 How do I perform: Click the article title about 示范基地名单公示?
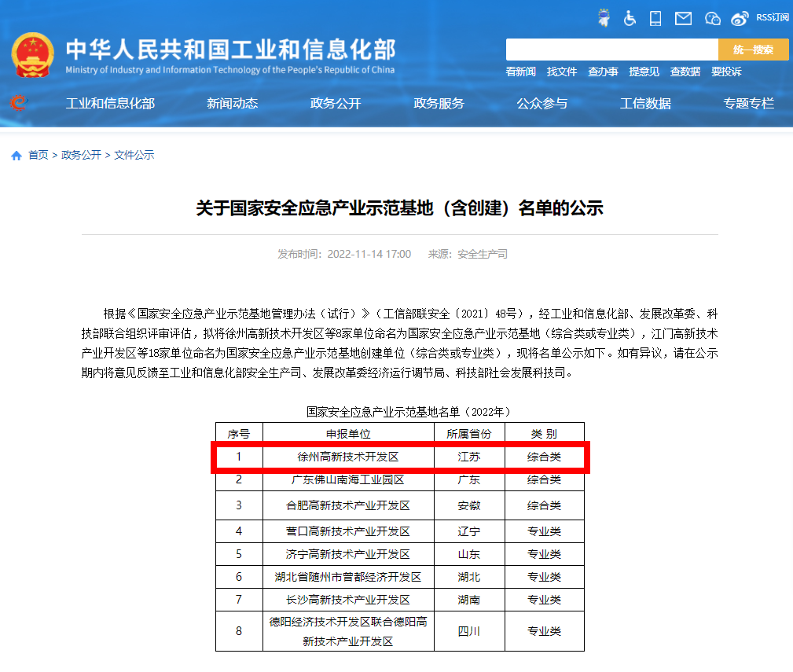coord(399,207)
